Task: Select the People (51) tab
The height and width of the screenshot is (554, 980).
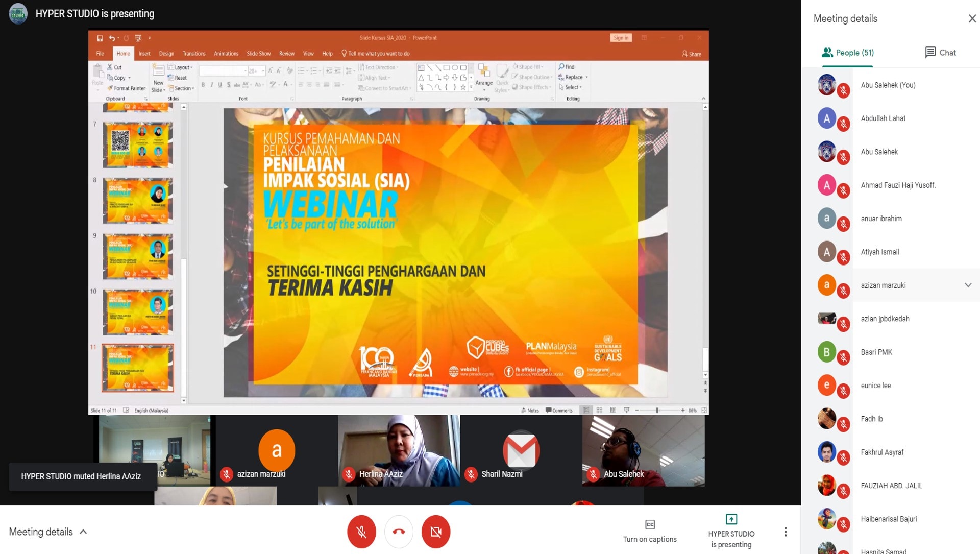Action: click(x=847, y=53)
